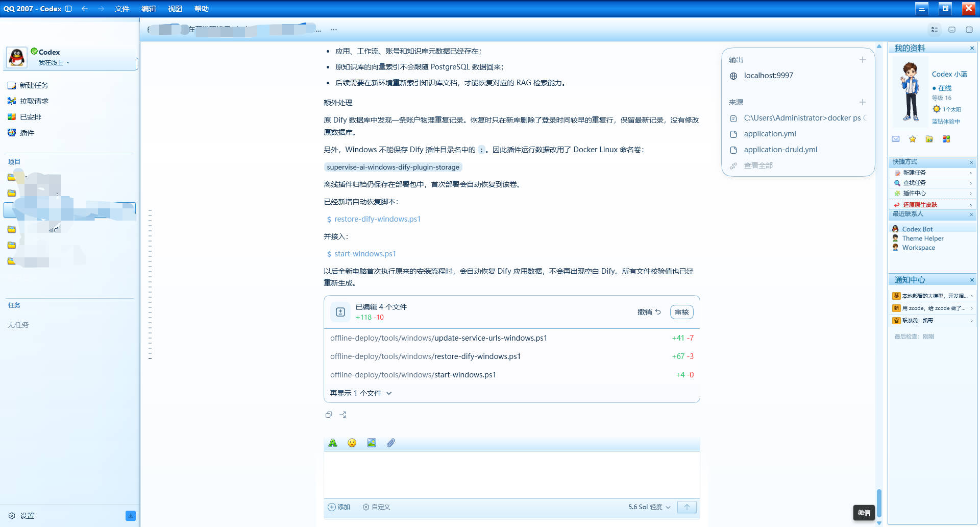Click inside the message input box
The image size is (980, 527).
coord(511,475)
